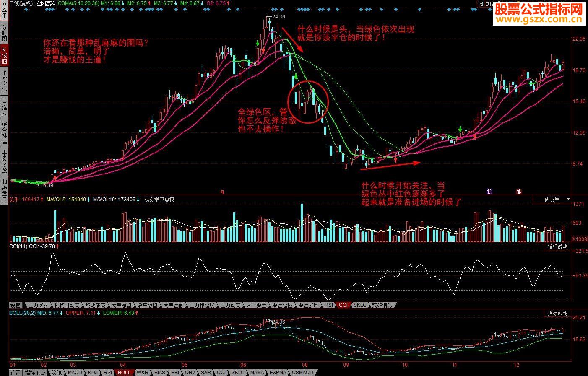Screen dimensions: 588x376
Task: Select the 机构日动向 indicator tab
Action: (x=66, y=305)
